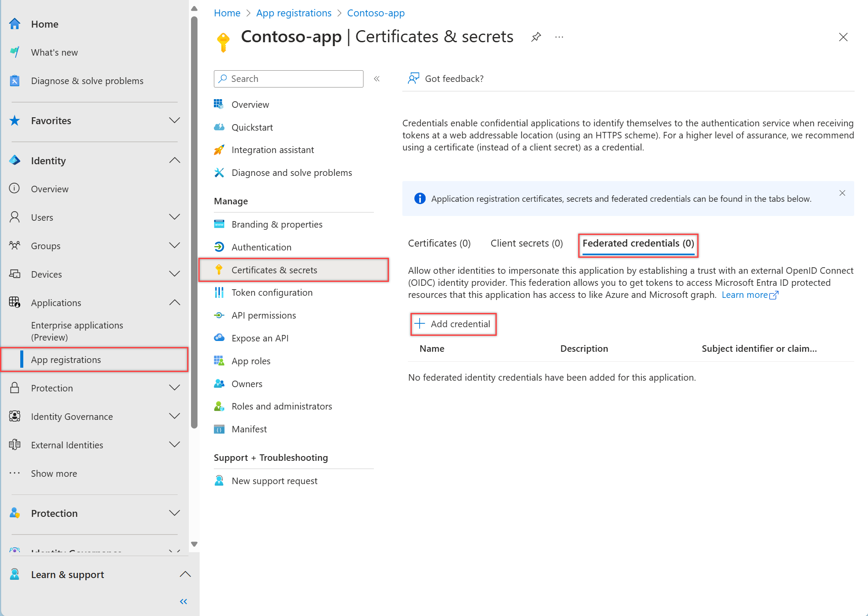Click the Add credential button
Image resolution: width=868 pixels, height=616 pixels.
(453, 324)
